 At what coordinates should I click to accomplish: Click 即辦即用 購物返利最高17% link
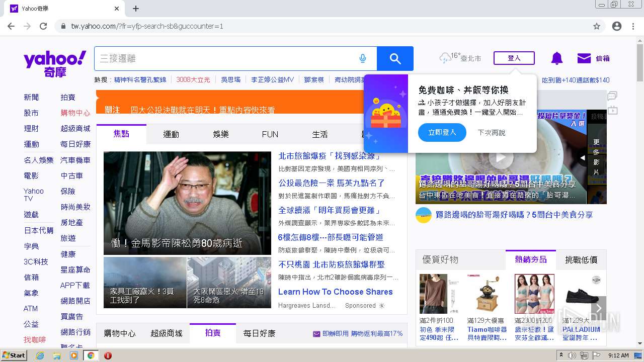(x=358, y=333)
